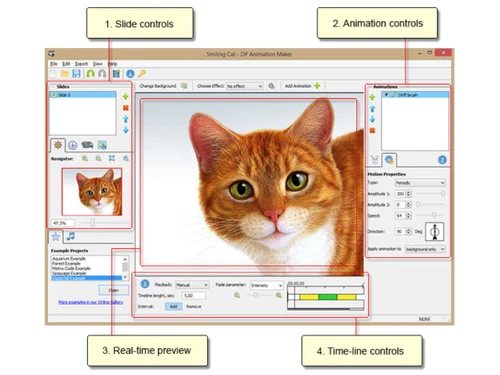Viewport: 500px width, 375px height.
Task: Switch to the sun settings slide tab
Action: (58, 145)
